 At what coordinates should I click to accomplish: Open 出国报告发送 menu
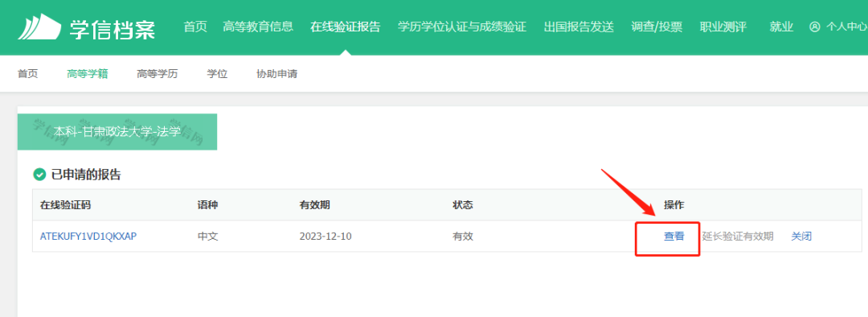(x=579, y=27)
